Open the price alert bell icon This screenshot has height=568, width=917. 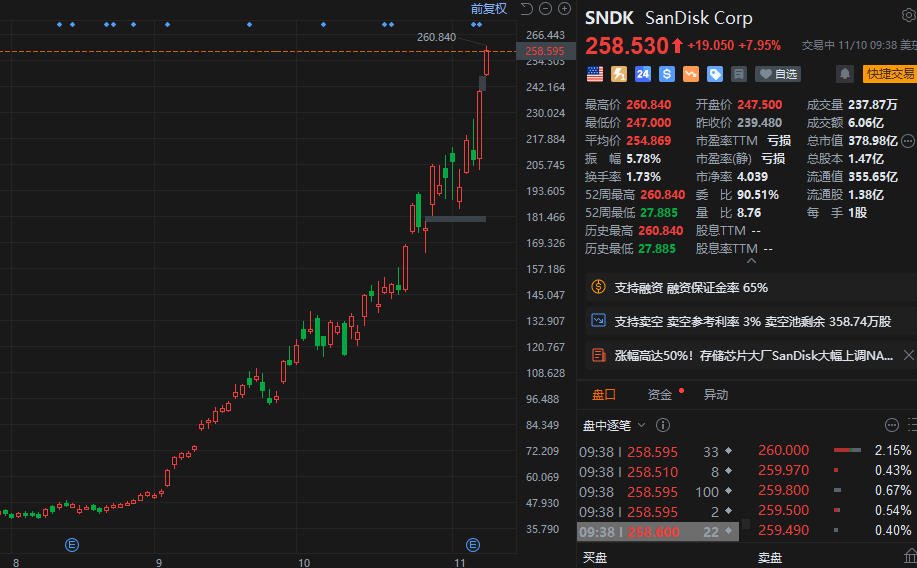tap(845, 74)
